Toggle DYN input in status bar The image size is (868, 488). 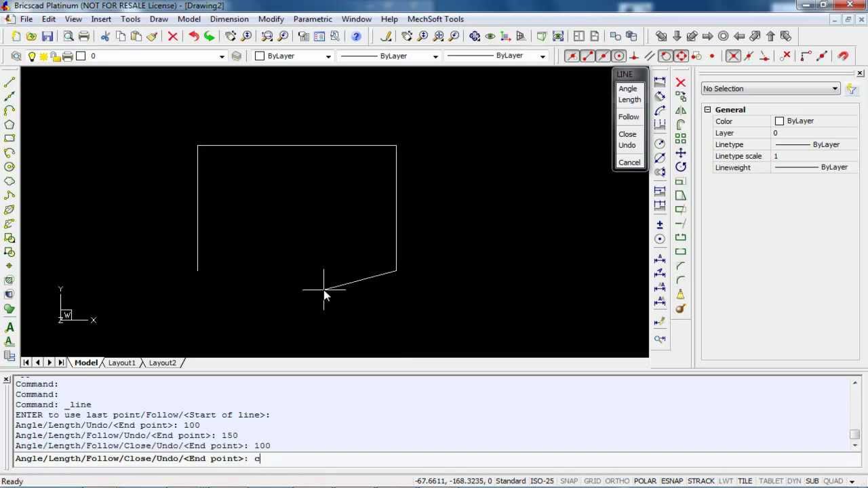(793, 481)
